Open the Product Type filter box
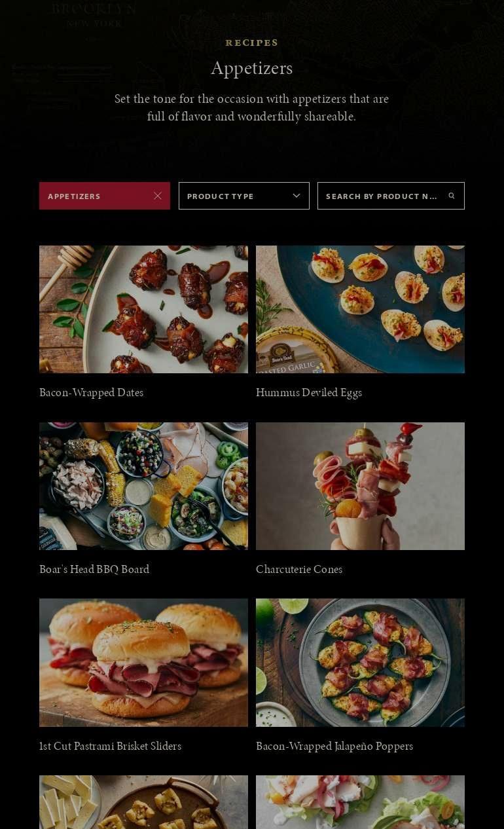This screenshot has height=829, width=504. (x=244, y=196)
